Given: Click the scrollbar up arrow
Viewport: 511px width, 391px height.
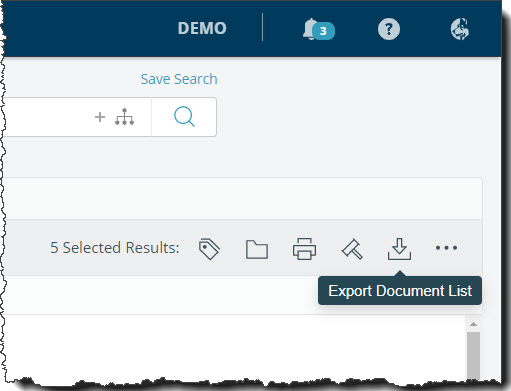Looking at the screenshot, I should coord(473,324).
